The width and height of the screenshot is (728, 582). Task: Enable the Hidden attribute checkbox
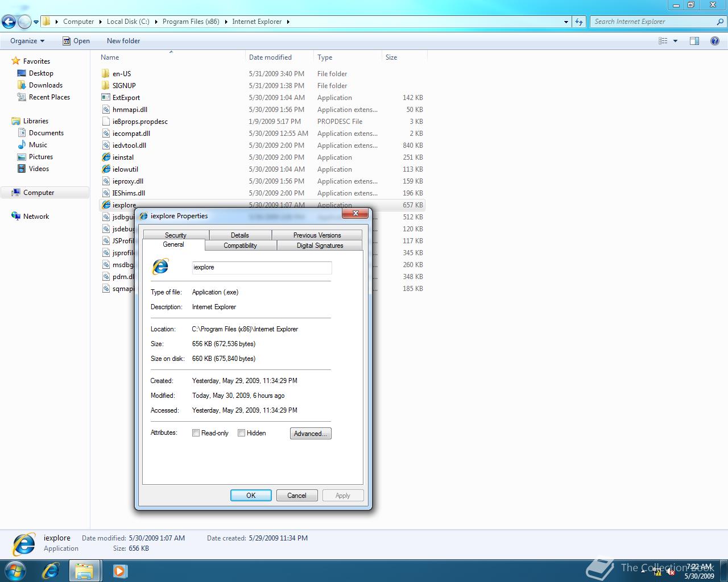[x=242, y=433]
